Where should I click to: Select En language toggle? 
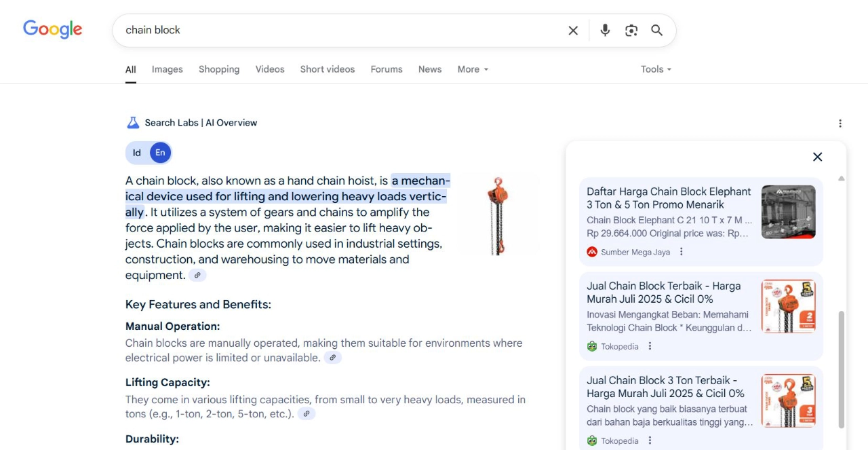(160, 153)
